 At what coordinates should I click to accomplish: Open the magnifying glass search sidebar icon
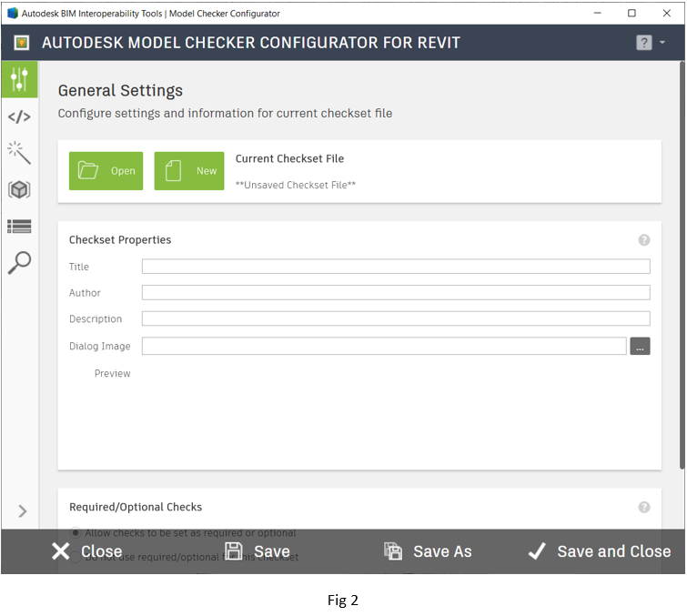click(19, 262)
